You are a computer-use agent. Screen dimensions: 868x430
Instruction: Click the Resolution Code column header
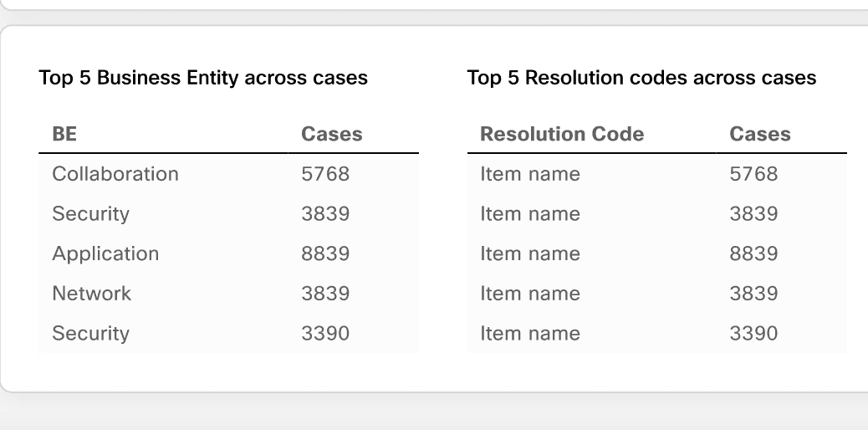[x=562, y=134]
